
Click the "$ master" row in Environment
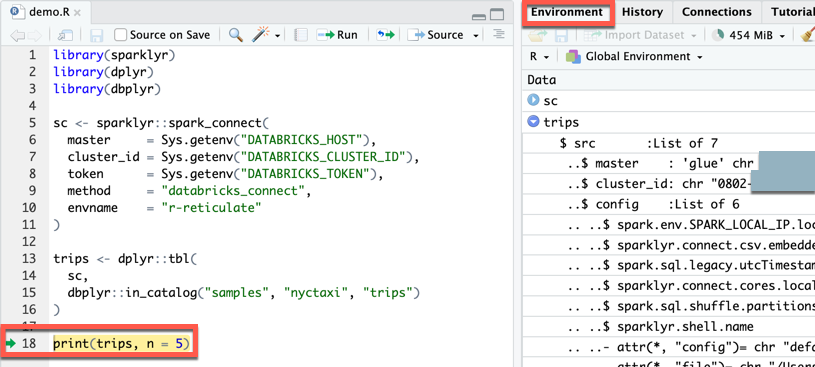click(668, 163)
